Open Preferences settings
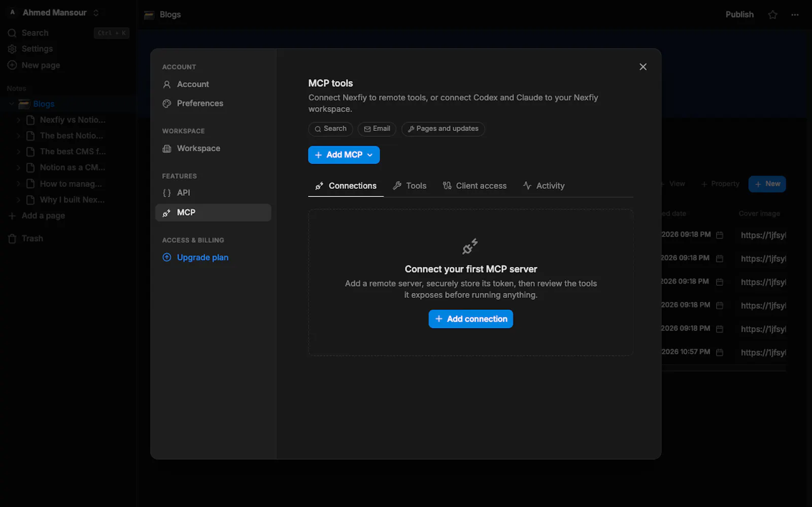Image resolution: width=812 pixels, height=507 pixels. pyautogui.click(x=213, y=104)
